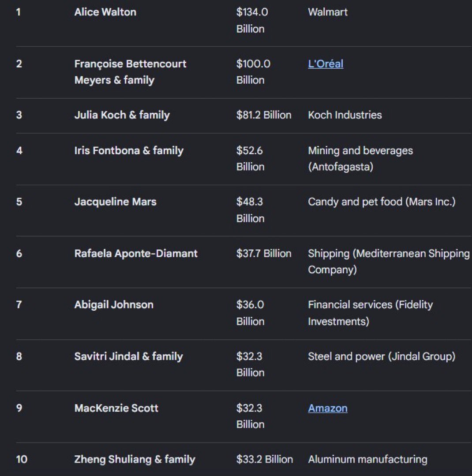Click Shipping (Mediterranean Shipping Company) cell

tap(389, 262)
